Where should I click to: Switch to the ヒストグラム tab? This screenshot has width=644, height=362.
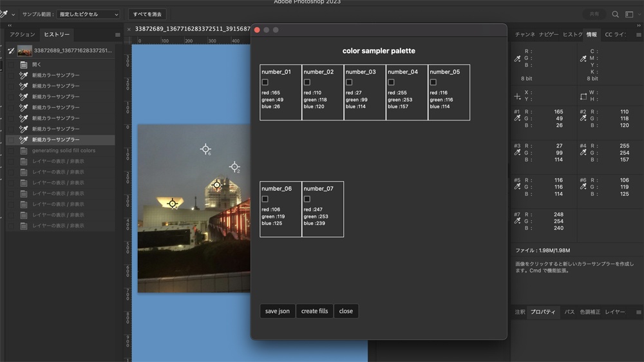[573, 35]
